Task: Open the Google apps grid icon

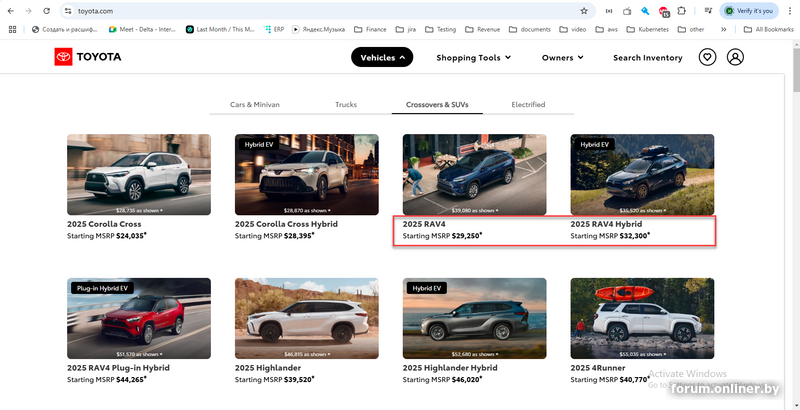Action: pyautogui.click(x=12, y=29)
